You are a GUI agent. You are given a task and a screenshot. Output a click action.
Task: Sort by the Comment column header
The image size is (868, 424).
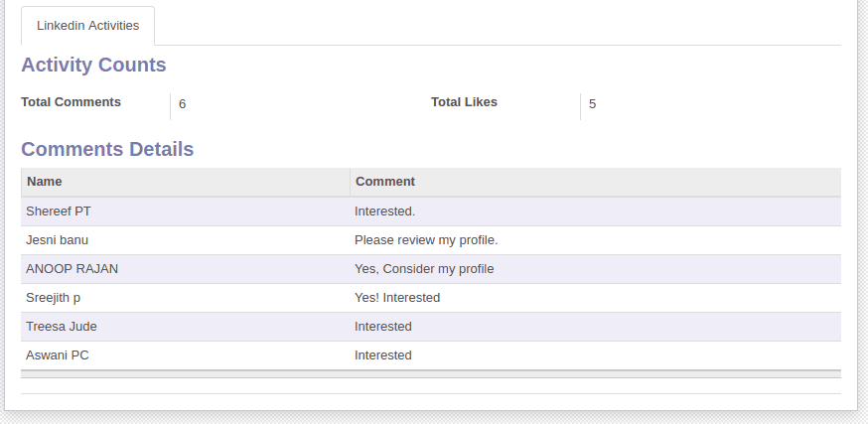[x=385, y=182]
